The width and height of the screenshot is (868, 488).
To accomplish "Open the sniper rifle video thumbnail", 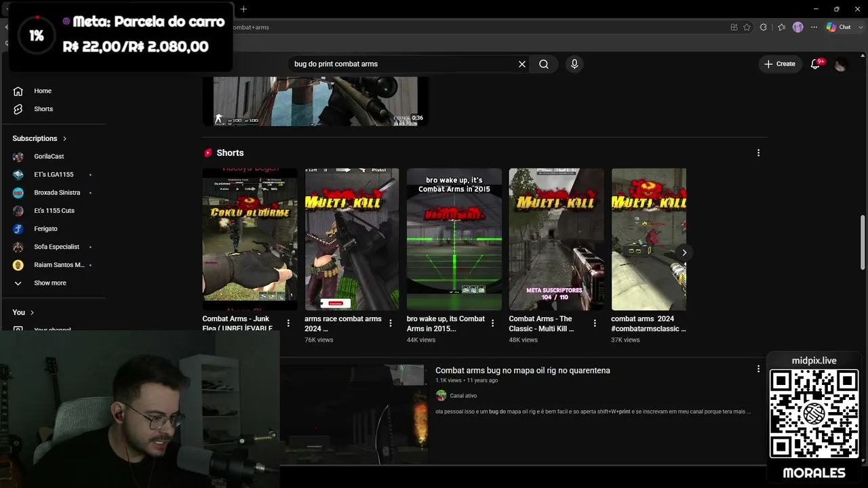I will [315, 101].
